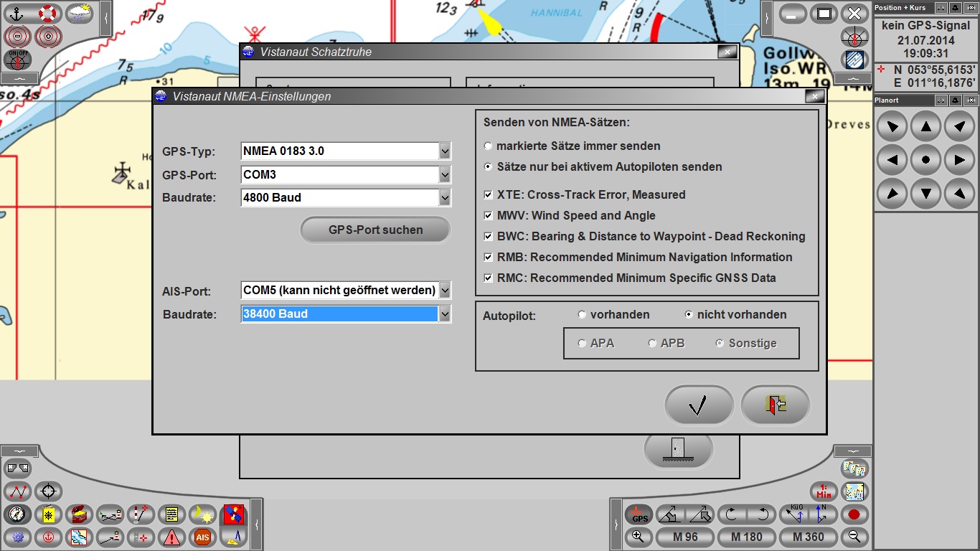Click the red rings minus button
The image size is (980, 551).
click(x=18, y=36)
